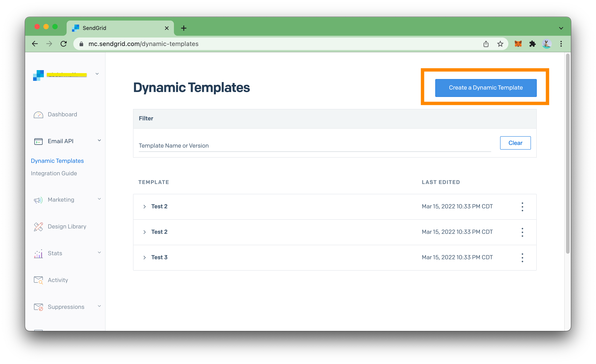The image size is (596, 364).
Task: Select Dynamic Templates in sidebar
Action: [x=57, y=161]
